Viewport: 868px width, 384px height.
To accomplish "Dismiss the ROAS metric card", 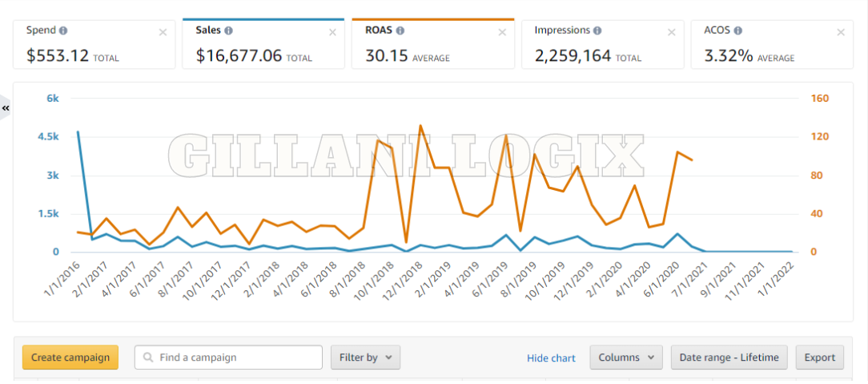I will point(502,32).
